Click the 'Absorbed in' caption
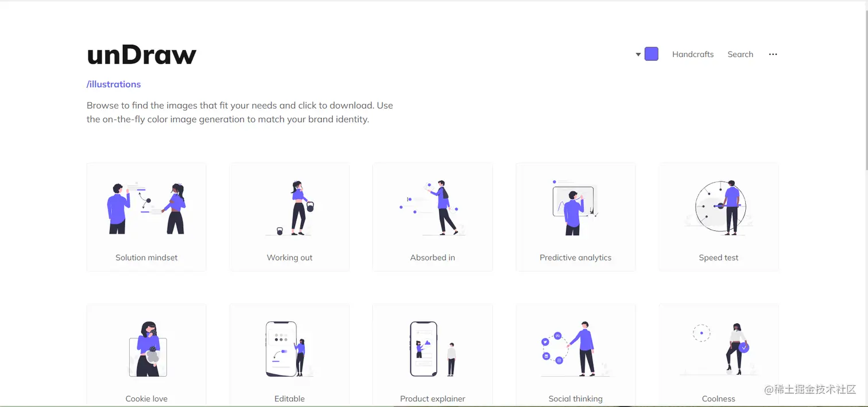 coord(432,257)
